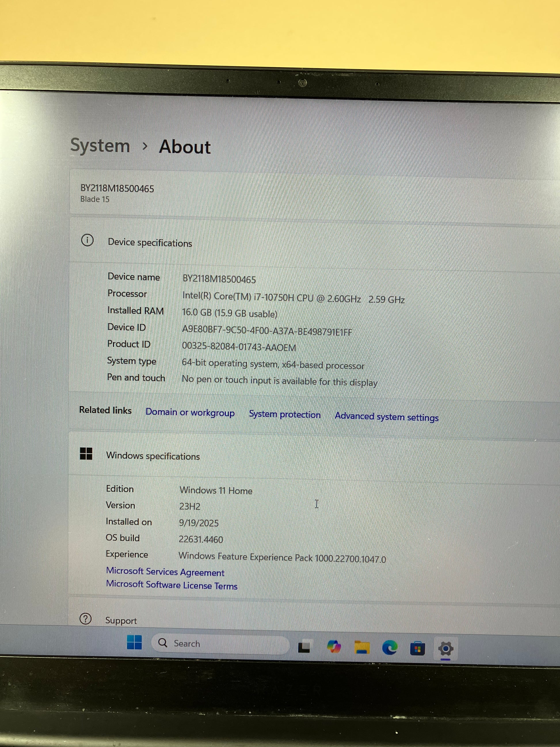The image size is (560, 747).
Task: Click the Windows logo beside Windows specifications
Action: click(86, 454)
